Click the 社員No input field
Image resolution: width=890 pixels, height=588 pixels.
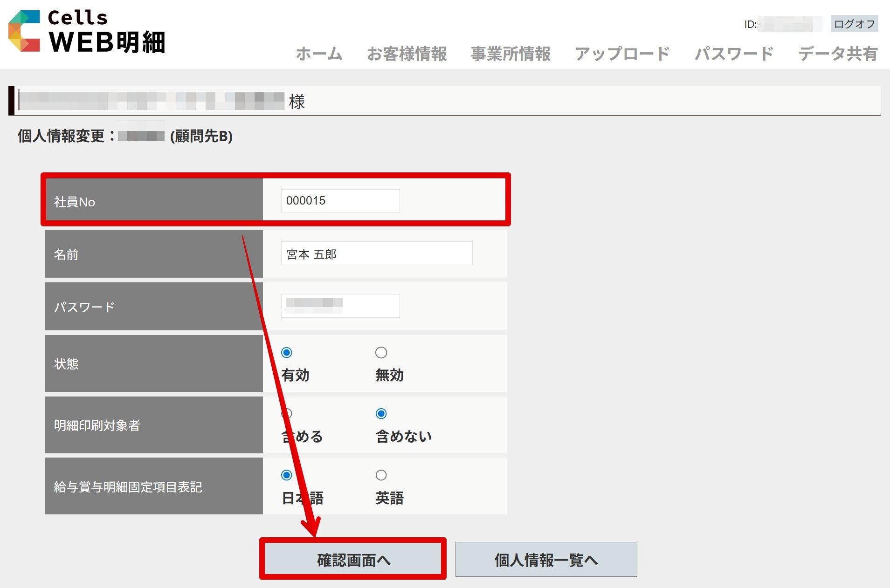coord(340,201)
